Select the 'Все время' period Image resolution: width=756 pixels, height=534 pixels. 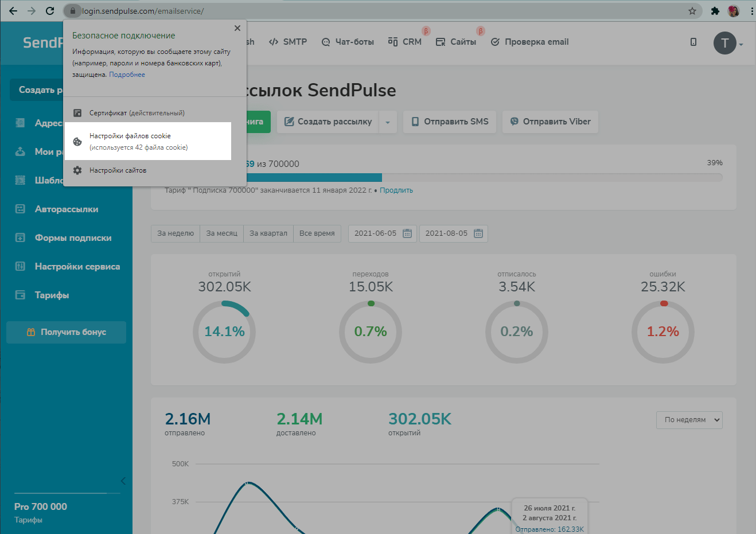[317, 233]
